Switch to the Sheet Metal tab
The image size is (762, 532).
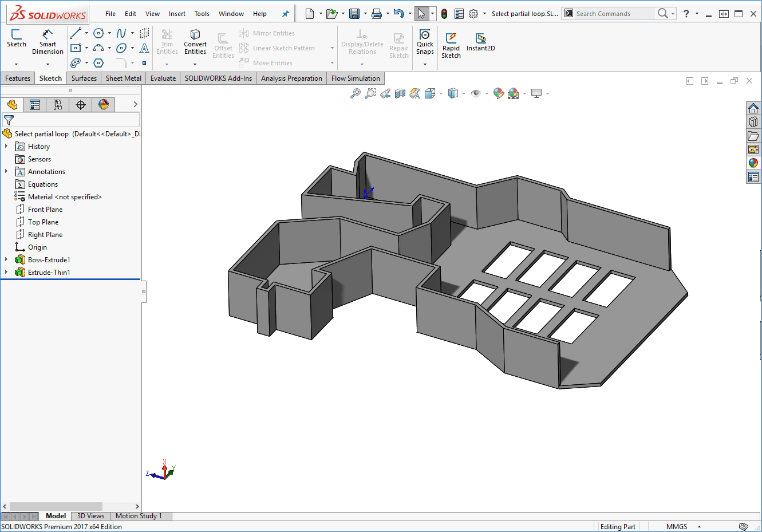(x=123, y=78)
